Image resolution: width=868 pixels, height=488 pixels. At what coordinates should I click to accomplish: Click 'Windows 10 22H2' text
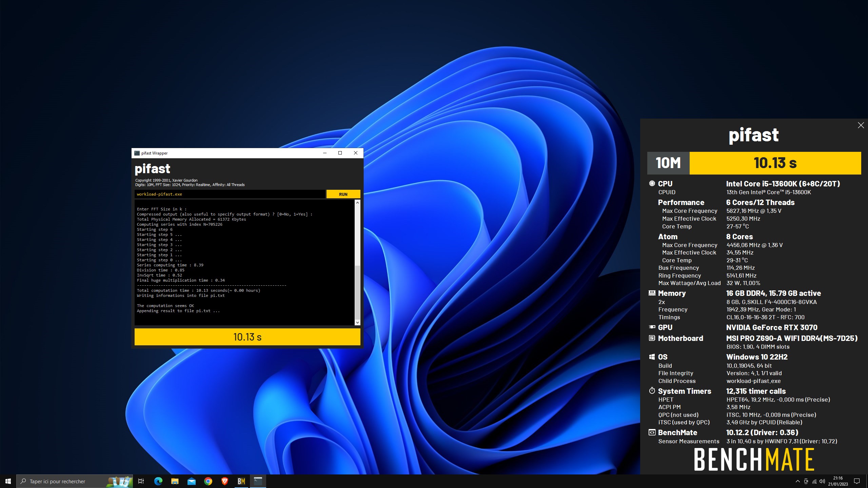[x=757, y=357]
